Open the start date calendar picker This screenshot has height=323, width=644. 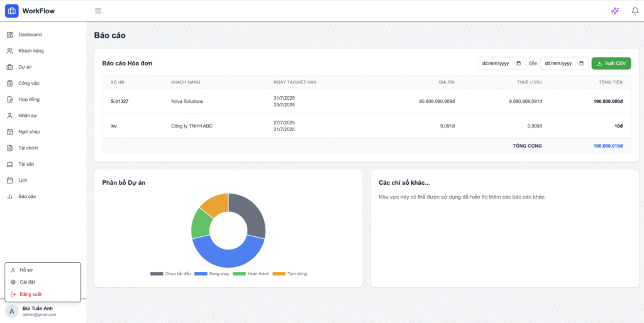tap(518, 63)
